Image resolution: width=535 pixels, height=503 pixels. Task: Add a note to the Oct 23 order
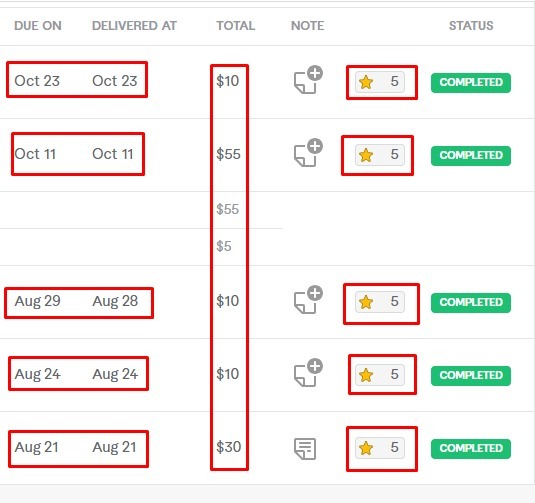[x=308, y=79]
